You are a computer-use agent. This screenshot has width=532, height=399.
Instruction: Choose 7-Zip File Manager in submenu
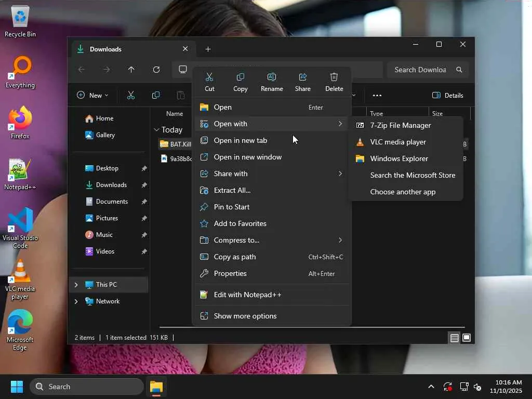pyautogui.click(x=400, y=125)
